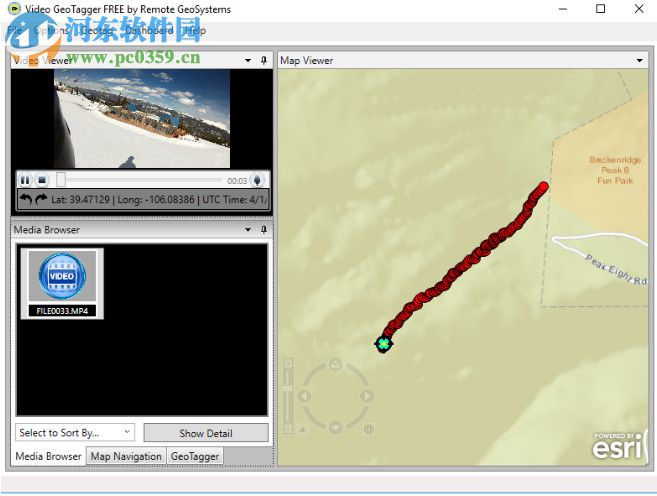Click the FILE0033.MP4 file name label
Viewport: 657px width, 496px height.
62,311
